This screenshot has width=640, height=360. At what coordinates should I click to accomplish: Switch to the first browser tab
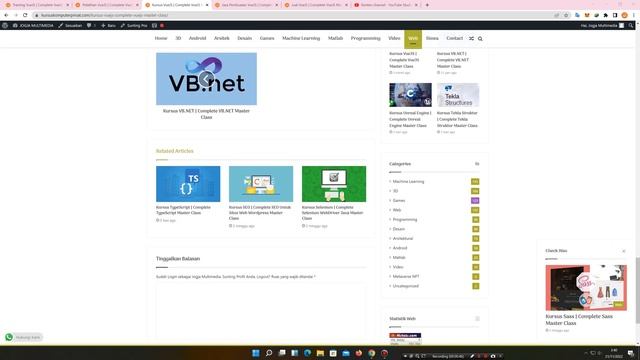37,5
